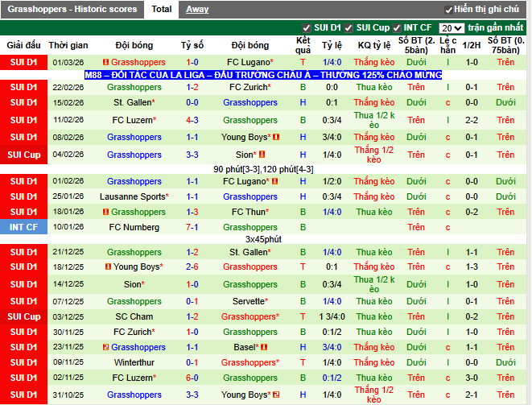The image size is (532, 405).
Task: Disable the INT CF filter checkbox
Action: coord(397,28)
